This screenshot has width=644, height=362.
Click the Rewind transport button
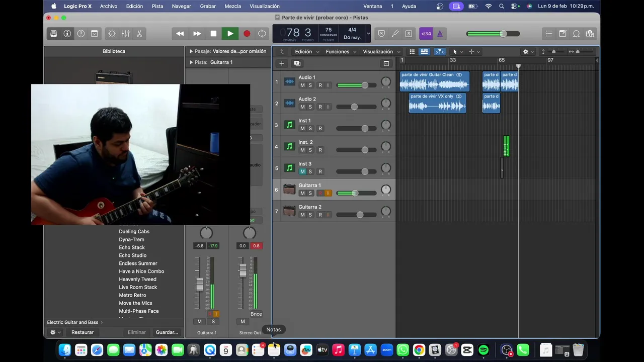(180, 34)
